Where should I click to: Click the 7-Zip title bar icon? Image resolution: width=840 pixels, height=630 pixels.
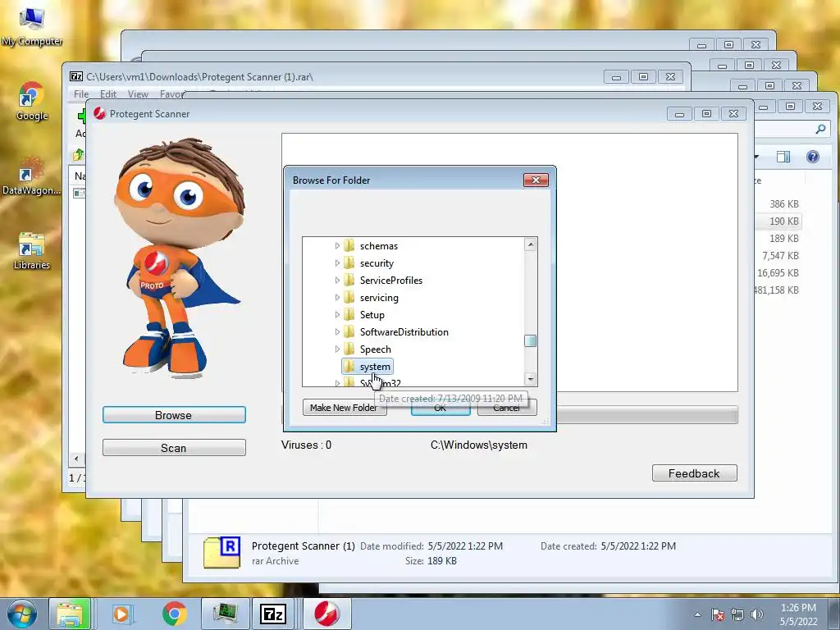(76, 76)
